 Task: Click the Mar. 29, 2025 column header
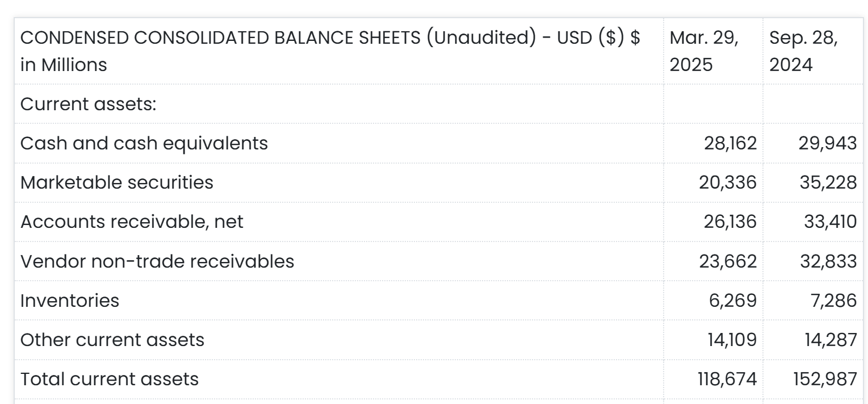click(704, 52)
